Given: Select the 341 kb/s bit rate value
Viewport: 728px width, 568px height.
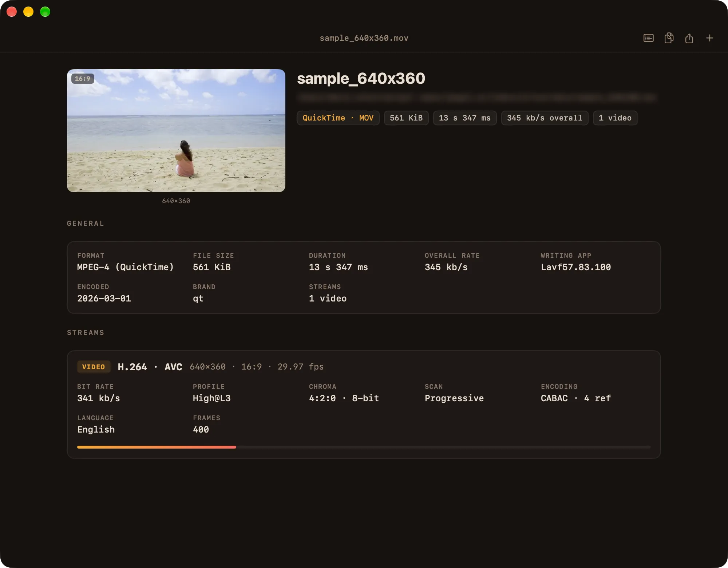Looking at the screenshot, I should click(99, 398).
